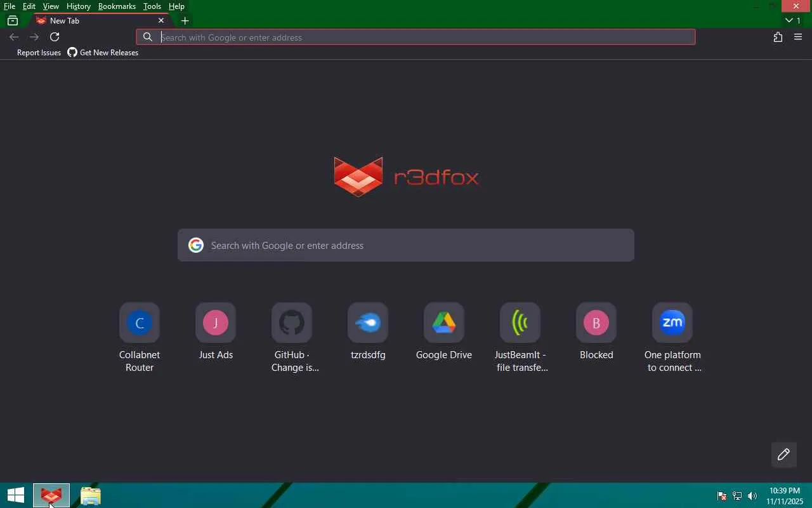The image size is (812, 508).
Task: Open the Help menu
Action: coord(177,6)
